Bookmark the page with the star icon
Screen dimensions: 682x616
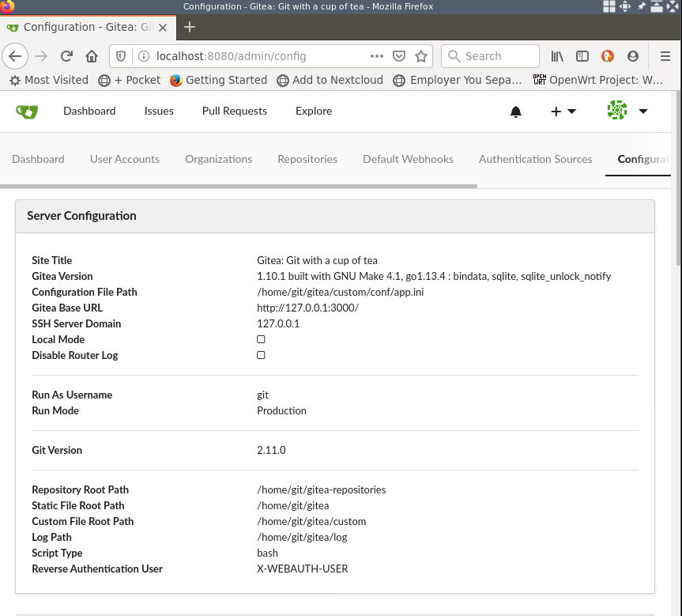click(x=423, y=56)
